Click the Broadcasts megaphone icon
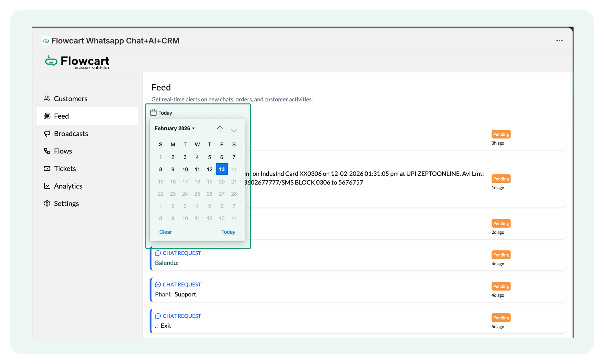The height and width of the screenshot is (364, 604). [47, 134]
